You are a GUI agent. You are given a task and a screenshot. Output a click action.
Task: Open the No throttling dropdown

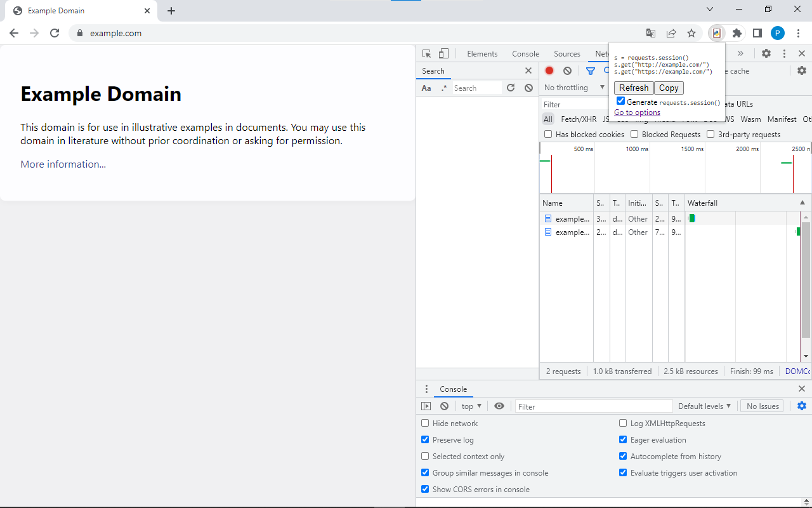pyautogui.click(x=574, y=88)
